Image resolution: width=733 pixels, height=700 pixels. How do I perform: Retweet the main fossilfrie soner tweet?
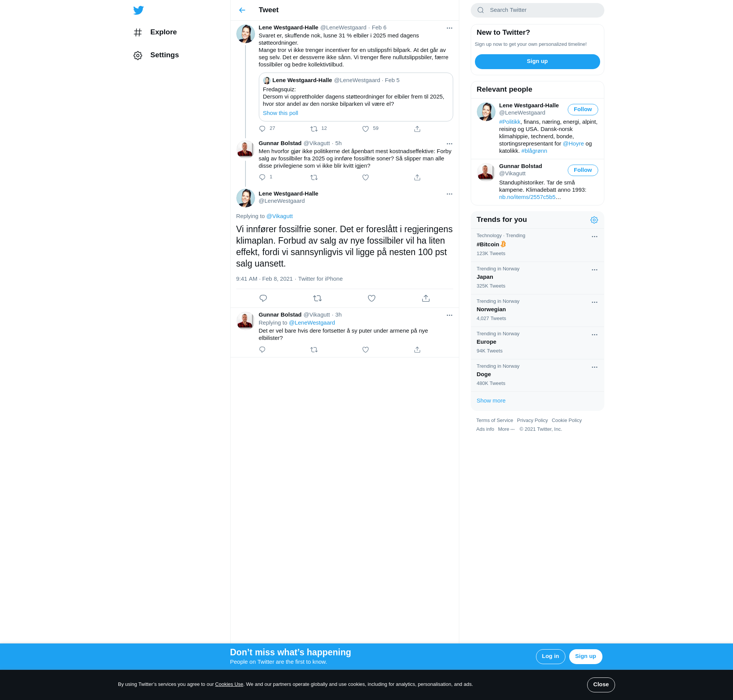(317, 298)
